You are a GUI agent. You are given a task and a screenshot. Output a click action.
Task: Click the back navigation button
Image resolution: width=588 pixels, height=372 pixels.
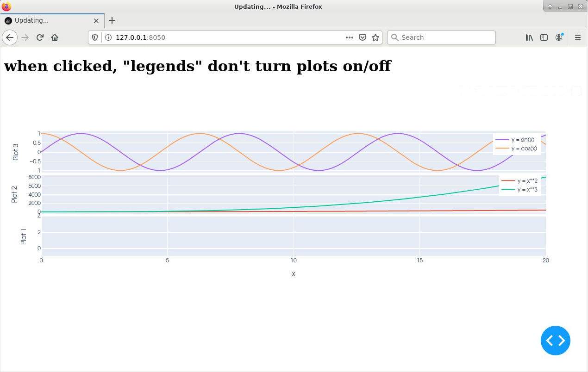point(10,37)
